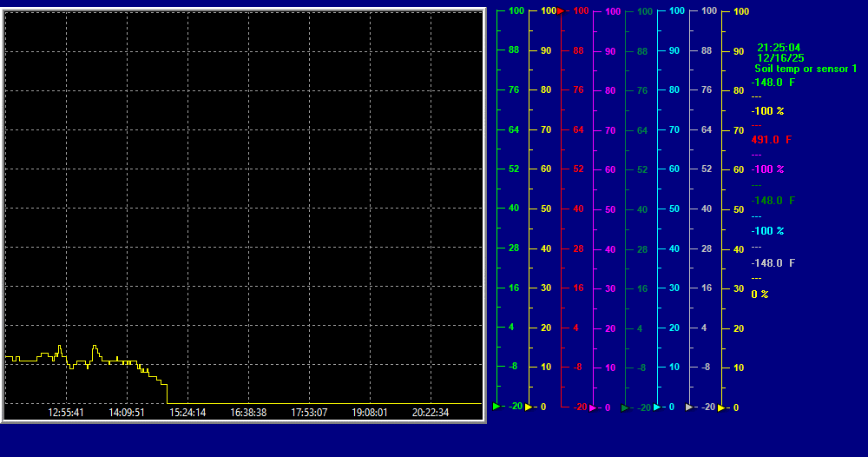The height and width of the screenshot is (457, 868).
Task: Click the cyan -100 % reading
Action: click(x=767, y=231)
